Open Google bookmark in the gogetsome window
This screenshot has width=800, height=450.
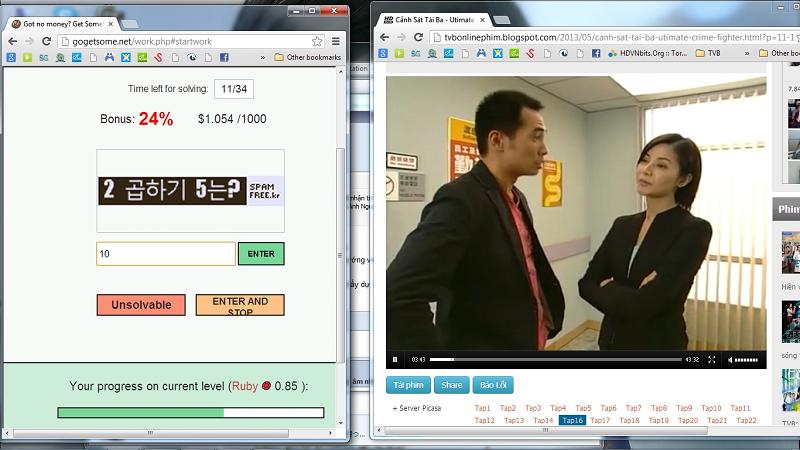[11, 58]
